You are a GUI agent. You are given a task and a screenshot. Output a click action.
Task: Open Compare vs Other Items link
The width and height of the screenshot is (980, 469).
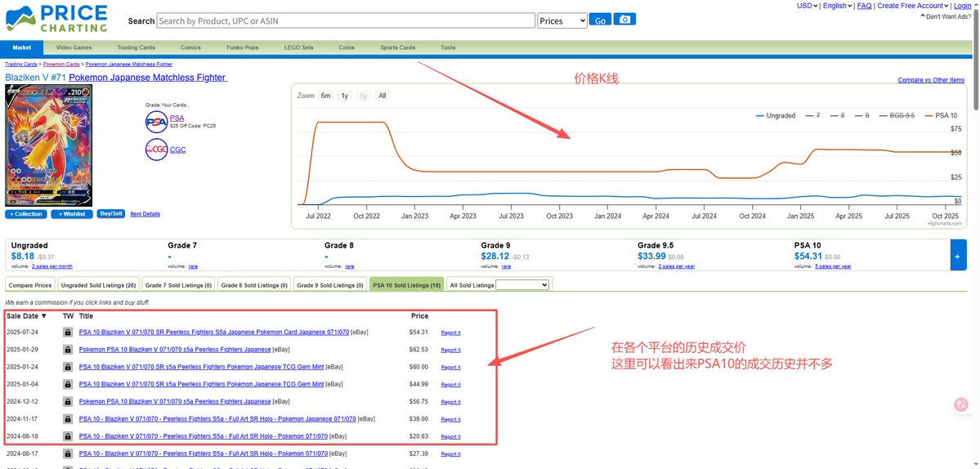931,80
